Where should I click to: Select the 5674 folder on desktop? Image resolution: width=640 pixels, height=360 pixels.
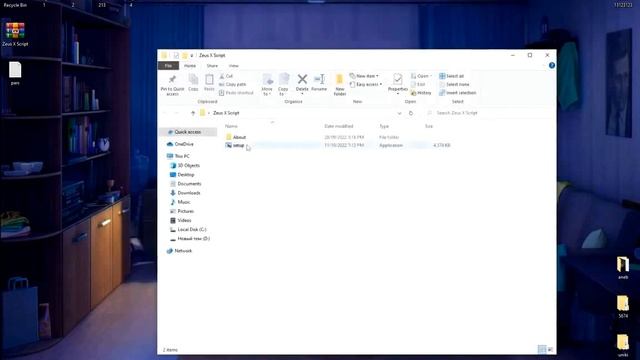point(623,307)
